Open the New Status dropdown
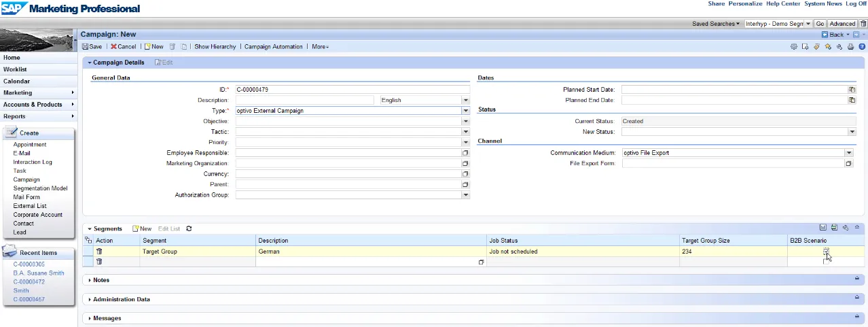This screenshot has height=327, width=868. [852, 132]
